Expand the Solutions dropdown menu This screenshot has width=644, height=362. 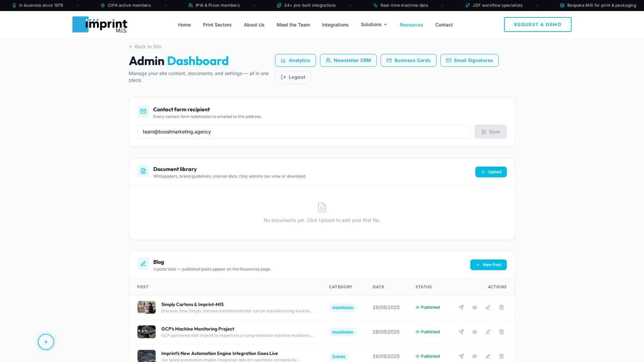pos(374,25)
